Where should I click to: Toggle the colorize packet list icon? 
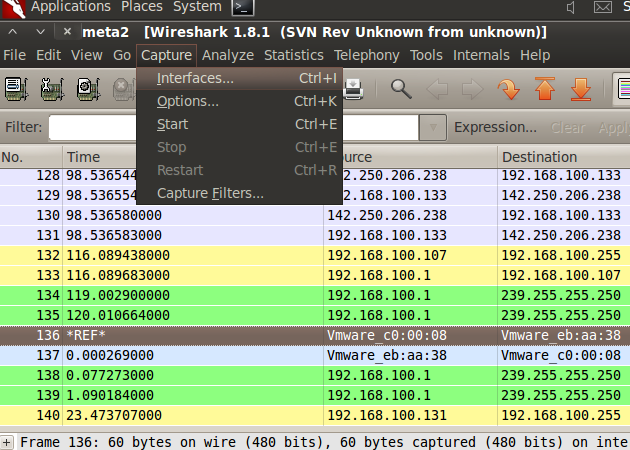coord(623,89)
